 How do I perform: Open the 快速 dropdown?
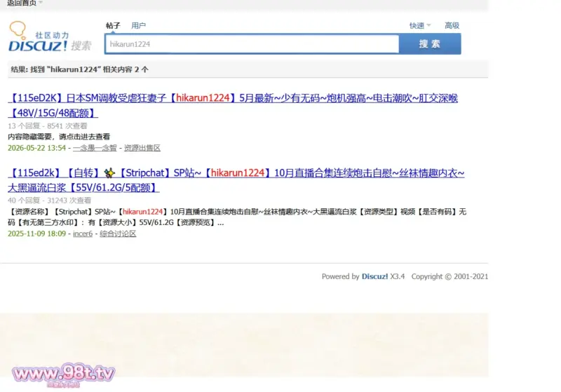point(419,25)
